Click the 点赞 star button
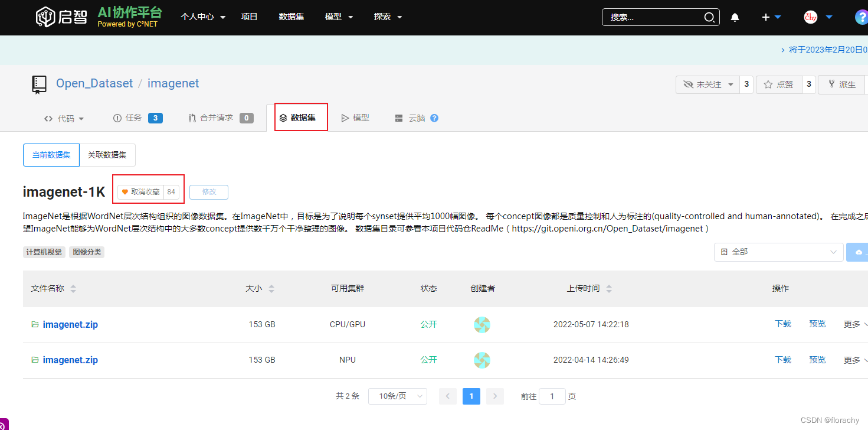Screen dimensions: 868x430 click(779, 84)
